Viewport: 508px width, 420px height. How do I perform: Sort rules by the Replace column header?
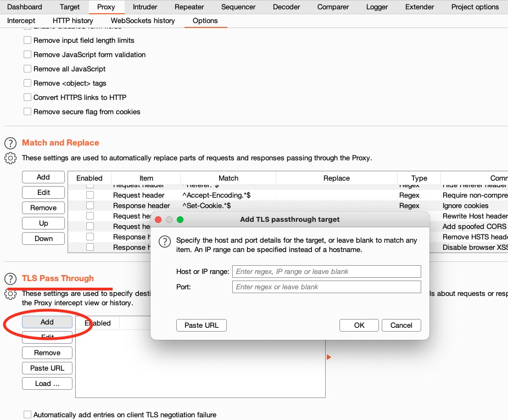[x=337, y=178]
